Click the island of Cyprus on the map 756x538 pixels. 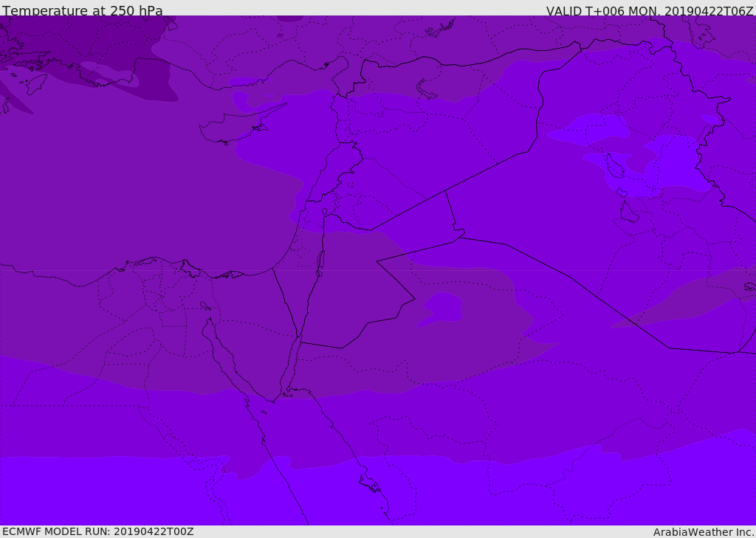[x=237, y=125]
